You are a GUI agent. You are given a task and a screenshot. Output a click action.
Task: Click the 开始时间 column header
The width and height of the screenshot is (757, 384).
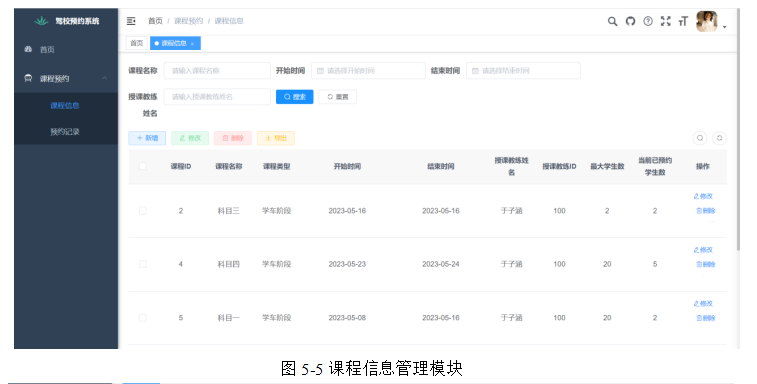347,166
